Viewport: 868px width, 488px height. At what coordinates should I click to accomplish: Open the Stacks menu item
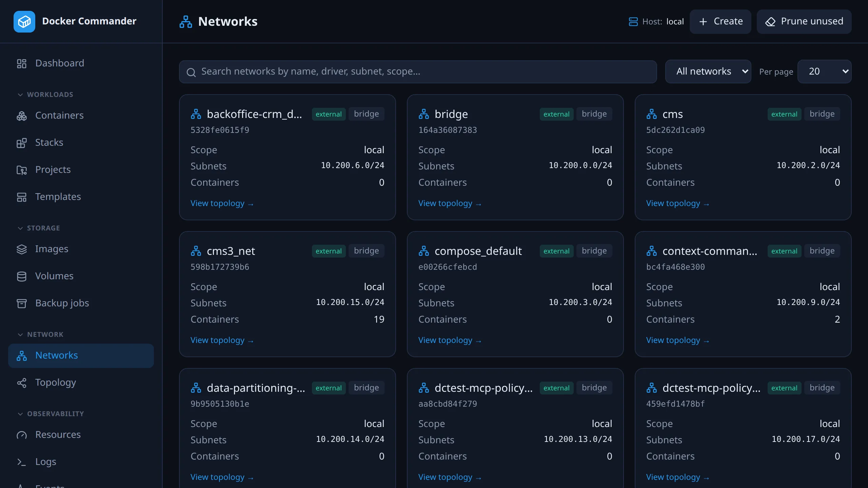[81, 143]
